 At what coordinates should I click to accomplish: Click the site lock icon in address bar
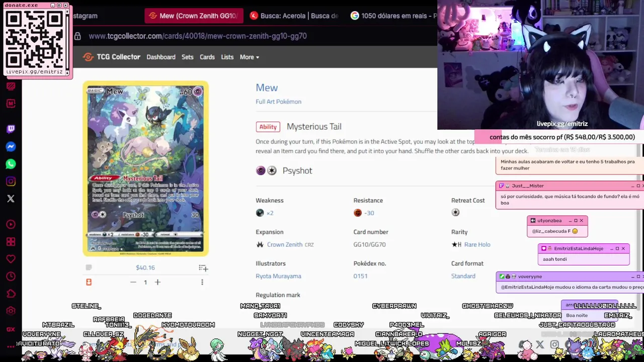point(77,36)
